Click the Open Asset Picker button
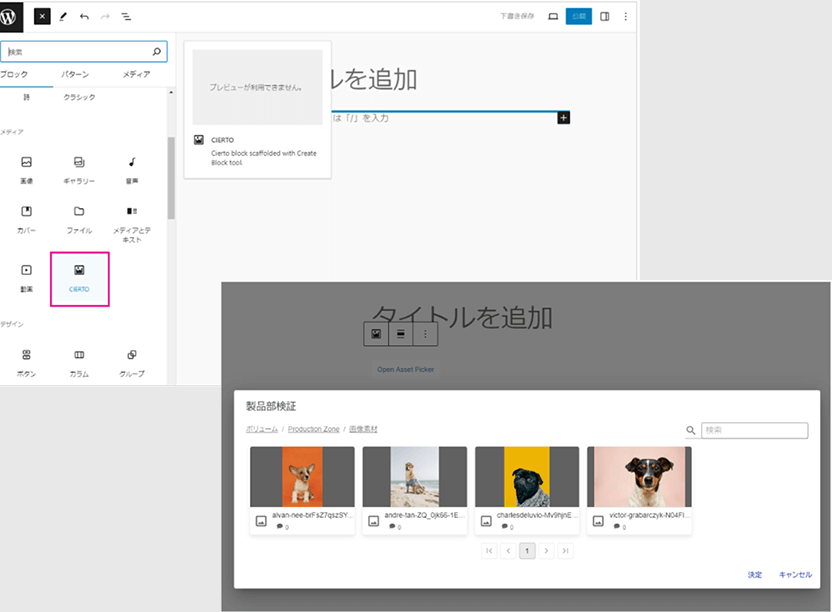This screenshot has width=832, height=612. coord(406,369)
